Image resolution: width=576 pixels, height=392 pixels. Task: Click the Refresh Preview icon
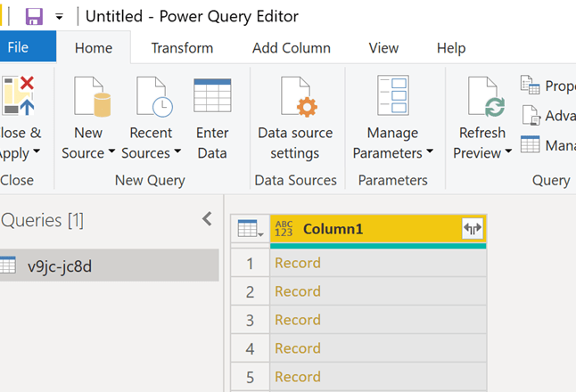coord(482,96)
